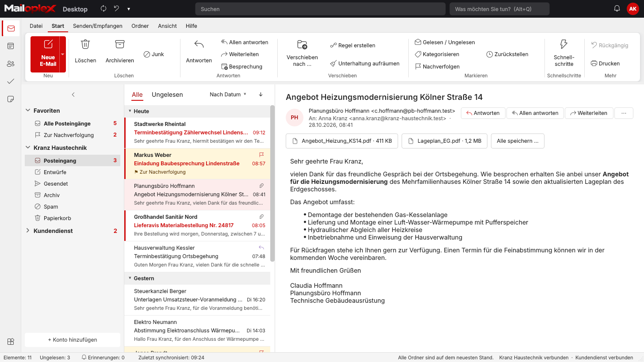Screen dimensions: 644x362
Task: Open Nach Datum sort dropdown
Action: point(228,95)
